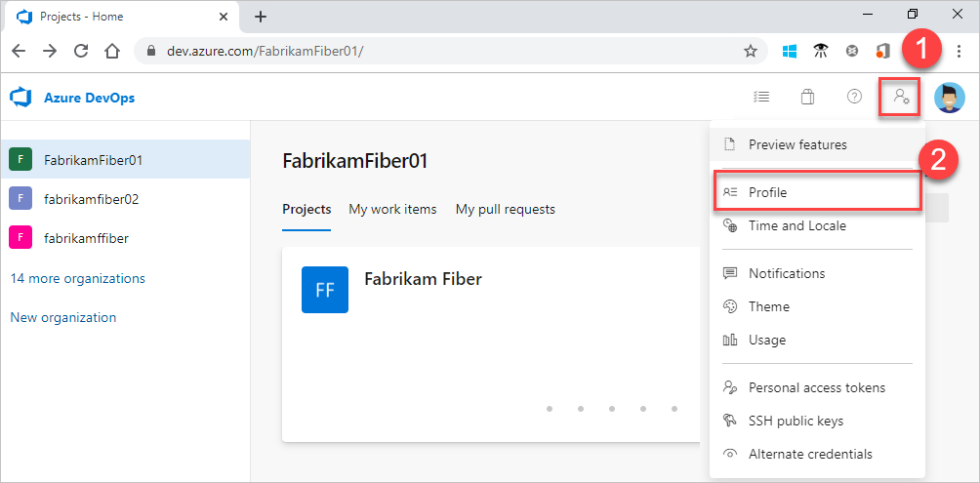
Task: Bookmark page with star icon
Action: coord(750,51)
